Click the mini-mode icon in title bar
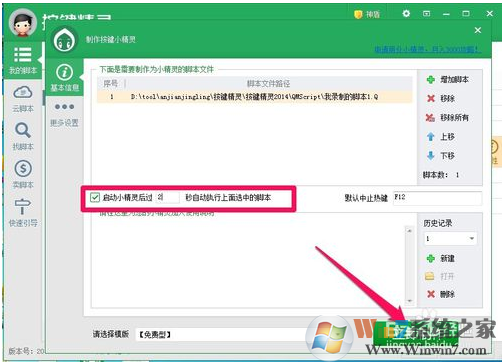 [x=426, y=14]
